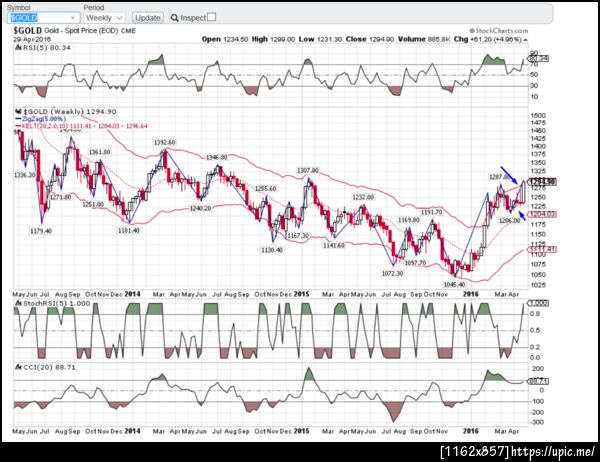The width and height of the screenshot is (600, 462).
Task: Click the $GOLD chart title text
Action: (x=27, y=31)
